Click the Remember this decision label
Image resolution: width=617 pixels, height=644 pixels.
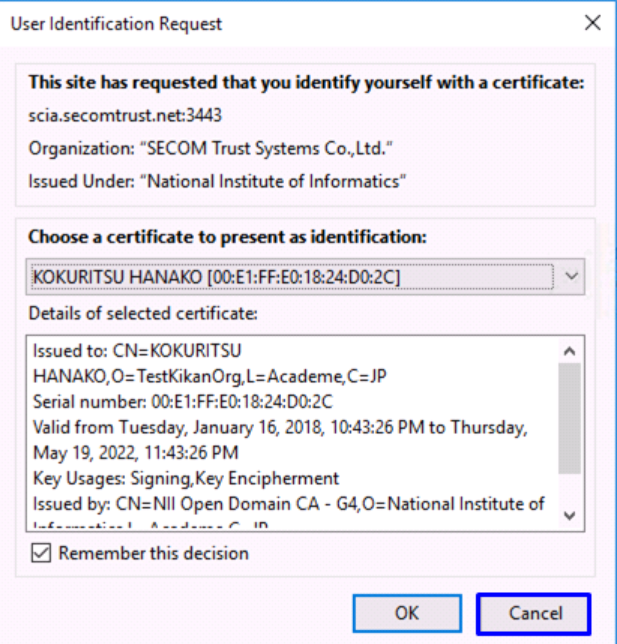click(154, 553)
